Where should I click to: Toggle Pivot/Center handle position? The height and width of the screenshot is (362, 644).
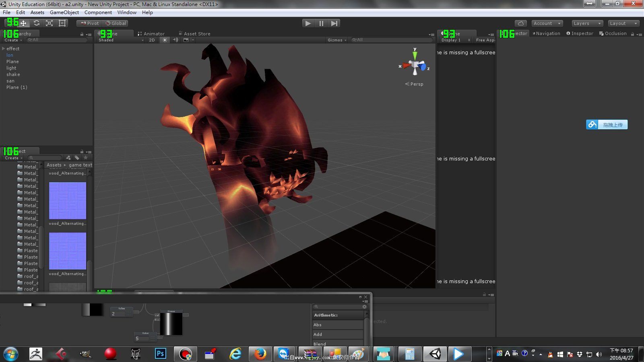click(x=89, y=23)
